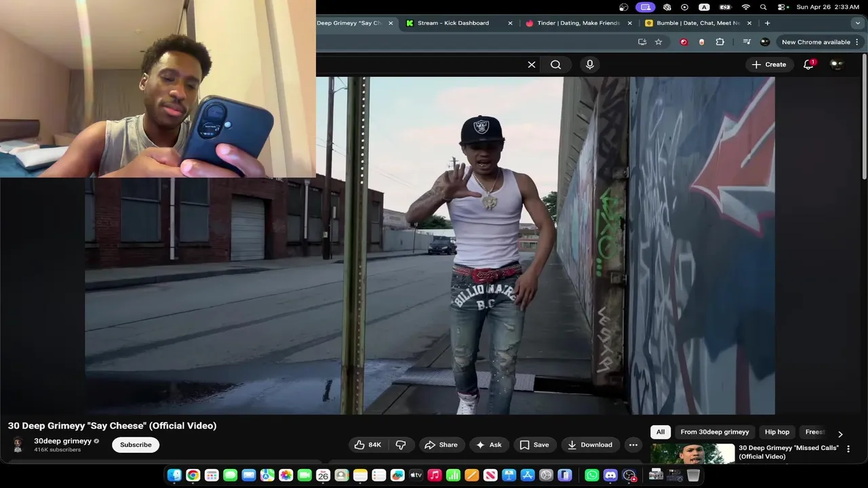The width and height of the screenshot is (868, 488).
Task: Click the red extension icon in toolbar
Action: 684,42
